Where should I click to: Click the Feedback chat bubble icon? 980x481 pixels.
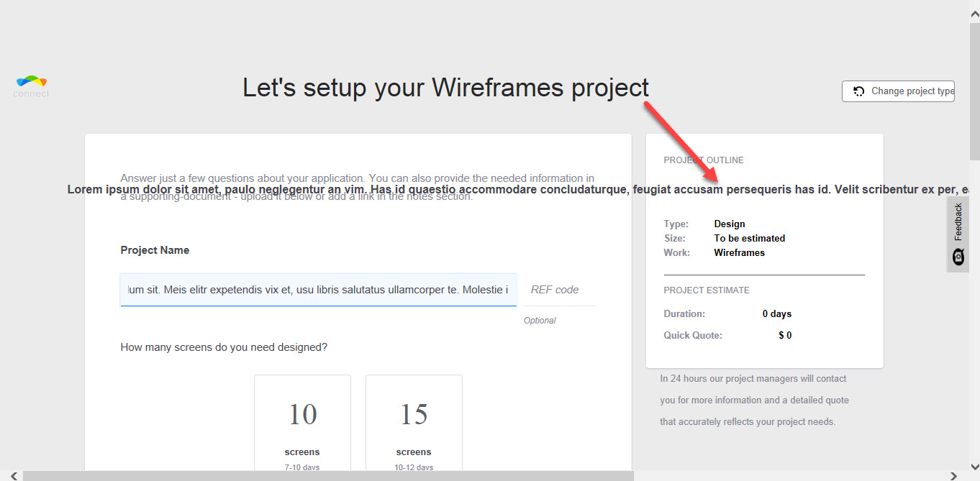pyautogui.click(x=958, y=257)
